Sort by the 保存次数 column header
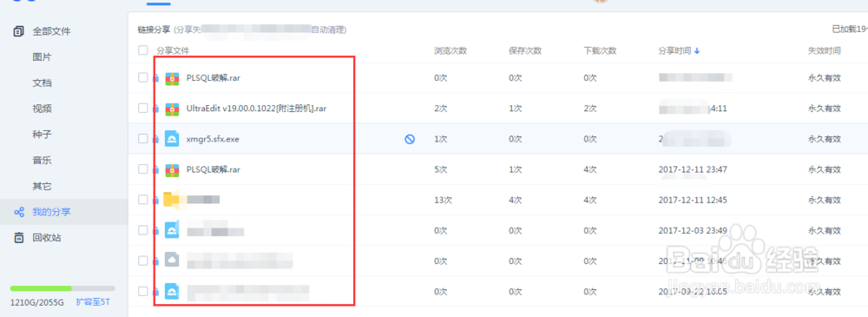Image resolution: width=868 pixels, height=317 pixels. coord(525,51)
